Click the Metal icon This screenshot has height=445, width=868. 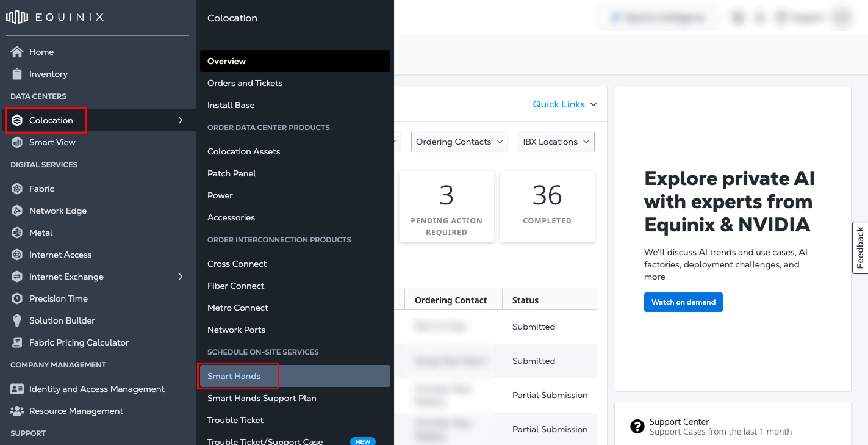tap(17, 233)
